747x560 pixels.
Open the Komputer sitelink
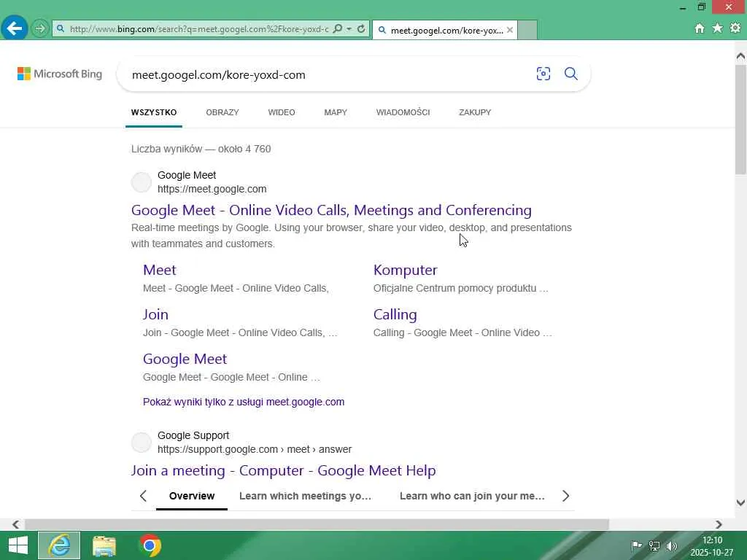click(x=406, y=270)
